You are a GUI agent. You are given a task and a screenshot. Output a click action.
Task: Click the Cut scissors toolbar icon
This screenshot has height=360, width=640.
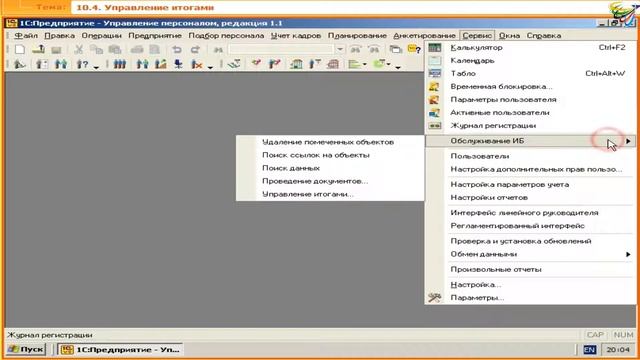click(x=78, y=49)
